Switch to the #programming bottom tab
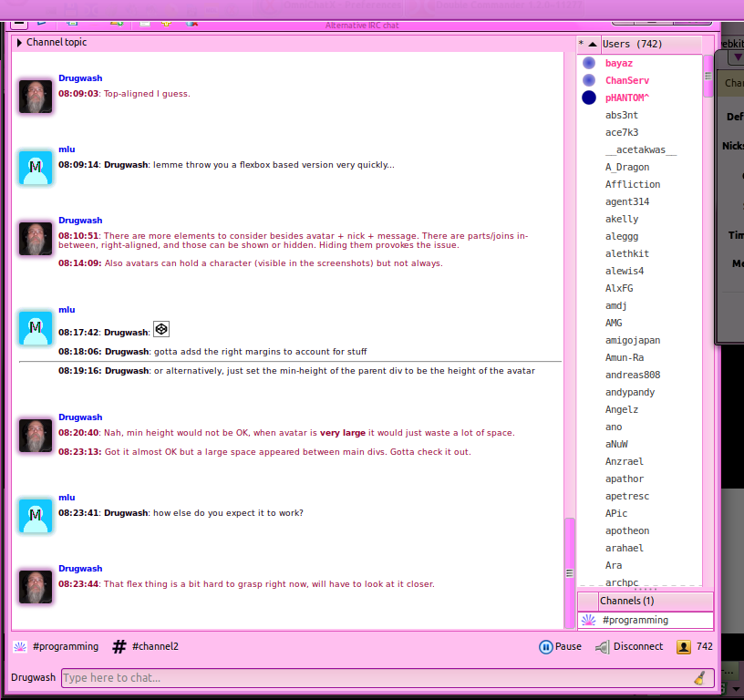Screen dimensions: 744x700 click(x=56, y=646)
